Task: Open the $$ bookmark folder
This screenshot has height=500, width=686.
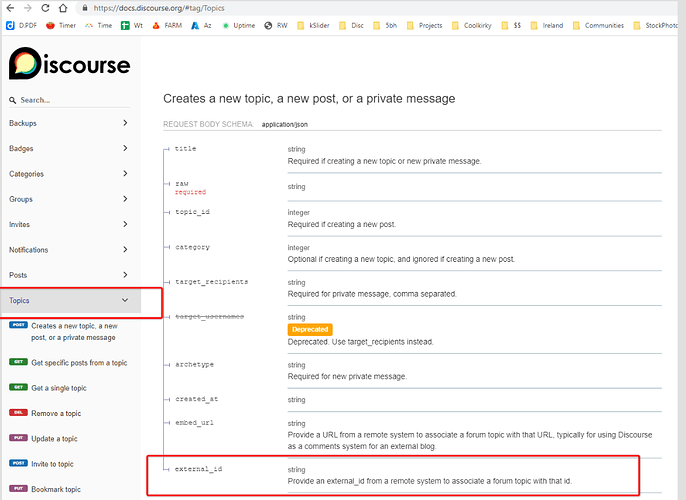Action: click(x=511, y=25)
